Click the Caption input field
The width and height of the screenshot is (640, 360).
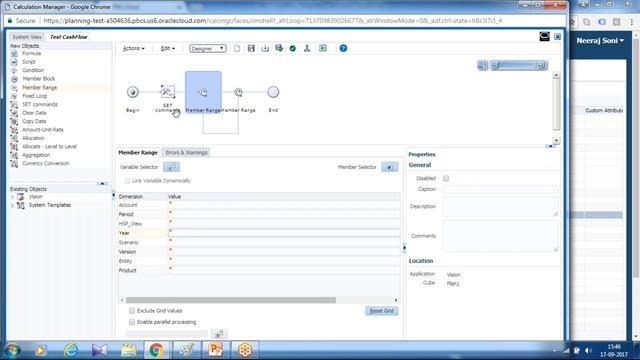500,189
